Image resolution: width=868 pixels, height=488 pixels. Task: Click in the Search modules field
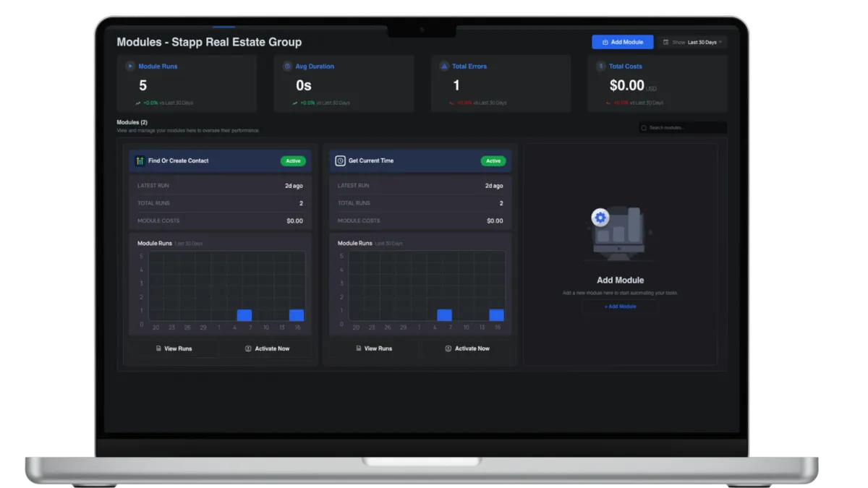(682, 127)
